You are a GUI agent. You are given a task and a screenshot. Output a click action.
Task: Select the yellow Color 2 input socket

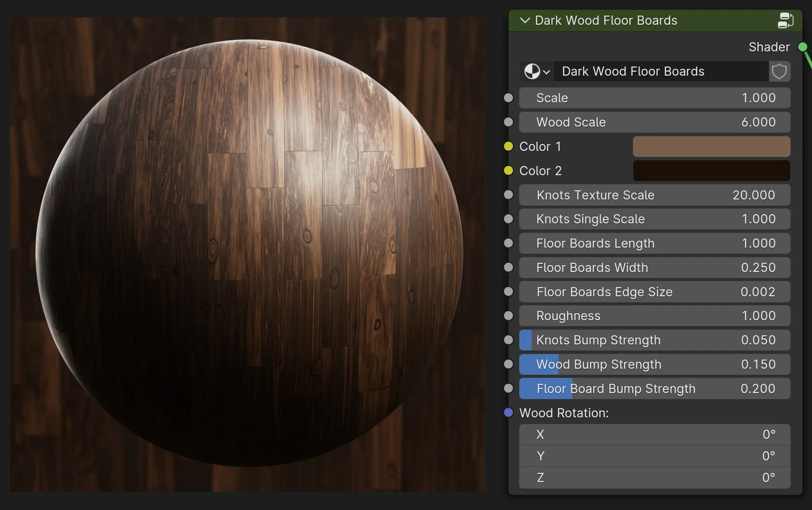[x=508, y=171]
